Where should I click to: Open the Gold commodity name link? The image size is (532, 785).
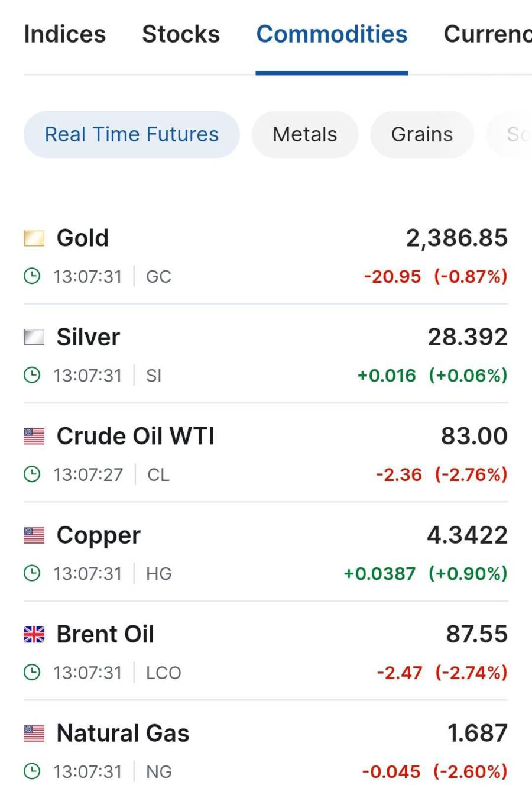tap(83, 238)
